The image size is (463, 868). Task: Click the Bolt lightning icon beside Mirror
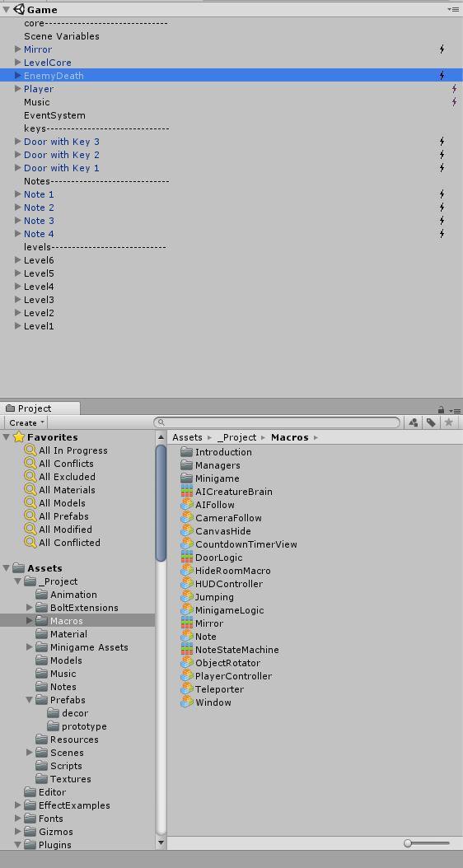pos(442,49)
